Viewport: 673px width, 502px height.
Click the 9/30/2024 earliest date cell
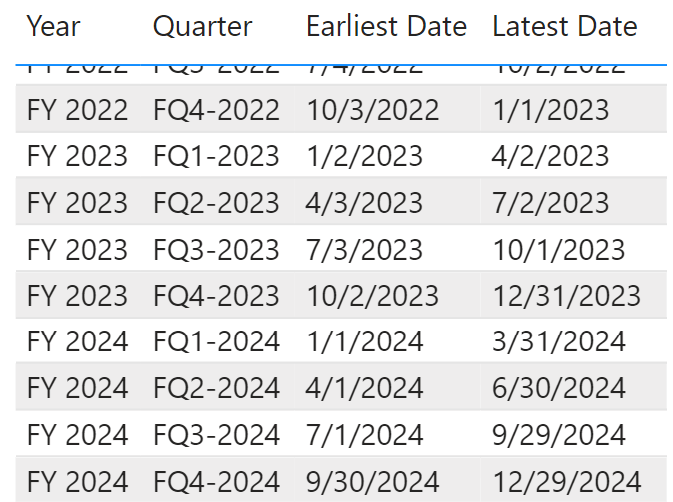click(x=373, y=481)
